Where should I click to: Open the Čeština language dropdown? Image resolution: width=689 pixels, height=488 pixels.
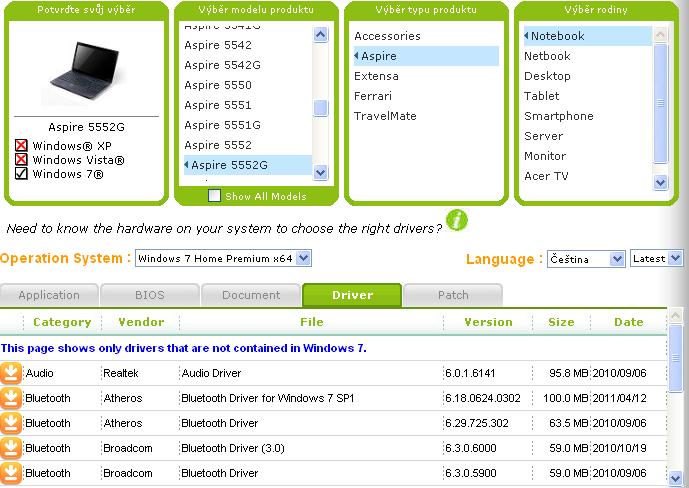tap(586, 259)
